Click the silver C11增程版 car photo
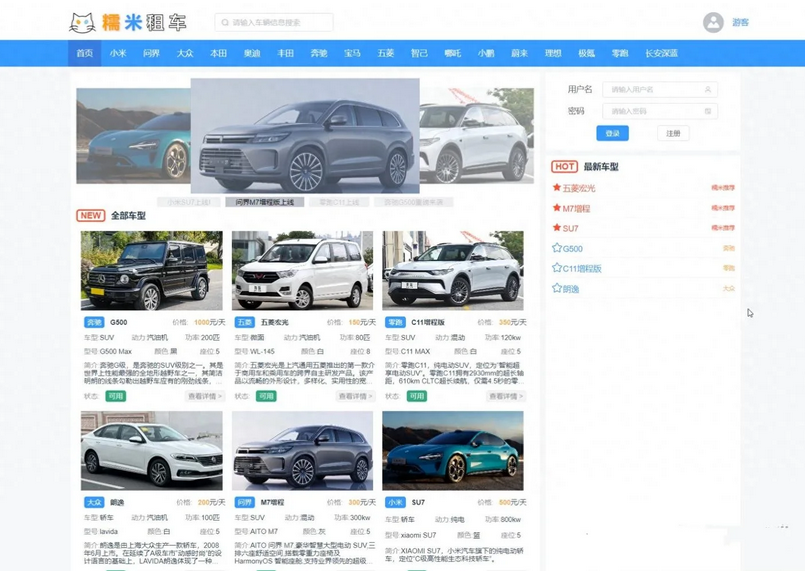The width and height of the screenshot is (805, 571). tap(453, 271)
